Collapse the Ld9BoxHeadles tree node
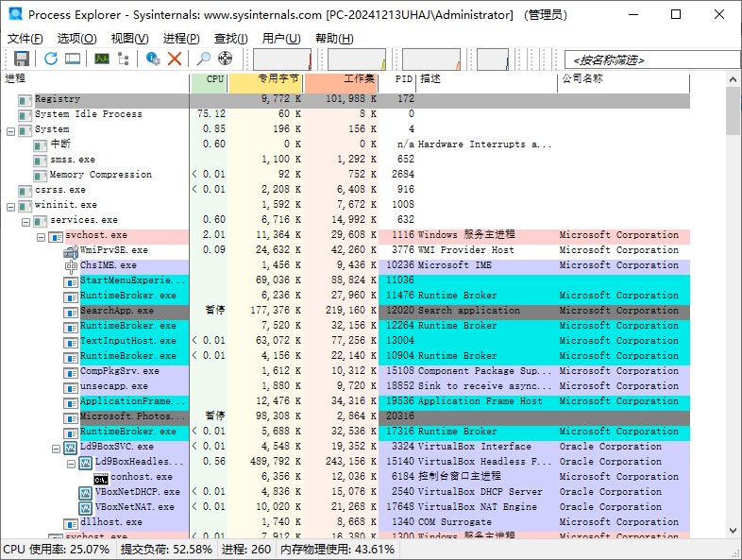The width and height of the screenshot is (742, 560). click(x=72, y=464)
